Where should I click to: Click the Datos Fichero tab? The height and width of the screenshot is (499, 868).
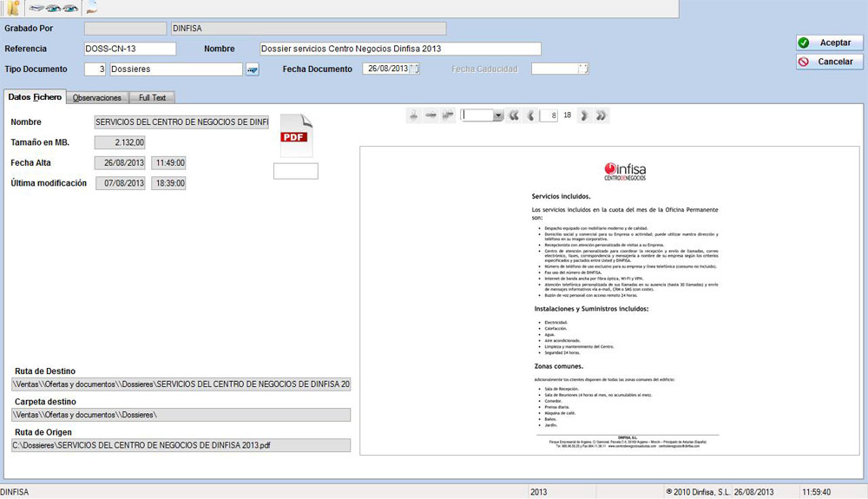(35, 97)
